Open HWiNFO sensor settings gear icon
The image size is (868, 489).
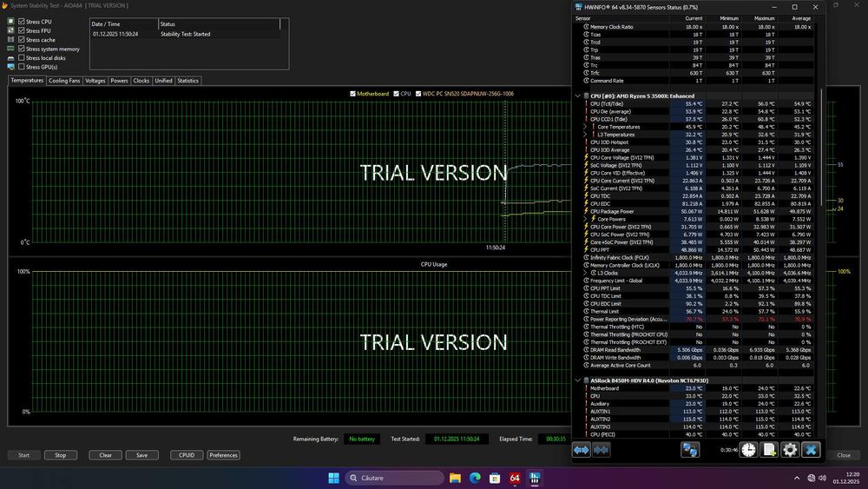[x=790, y=450]
